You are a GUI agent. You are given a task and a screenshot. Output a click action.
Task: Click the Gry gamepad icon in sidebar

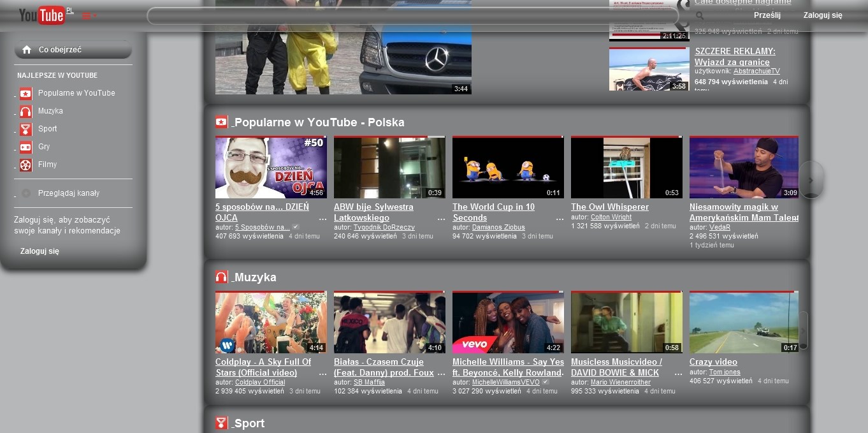tap(25, 147)
